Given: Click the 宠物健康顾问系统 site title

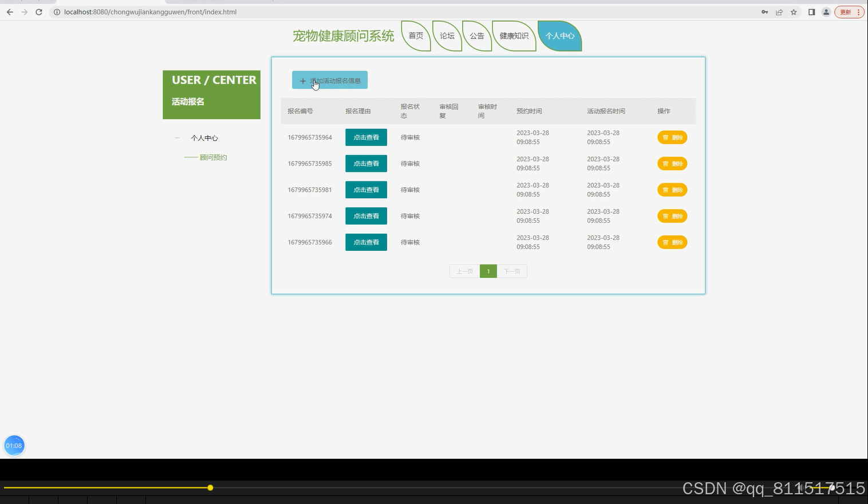Looking at the screenshot, I should 344,36.
